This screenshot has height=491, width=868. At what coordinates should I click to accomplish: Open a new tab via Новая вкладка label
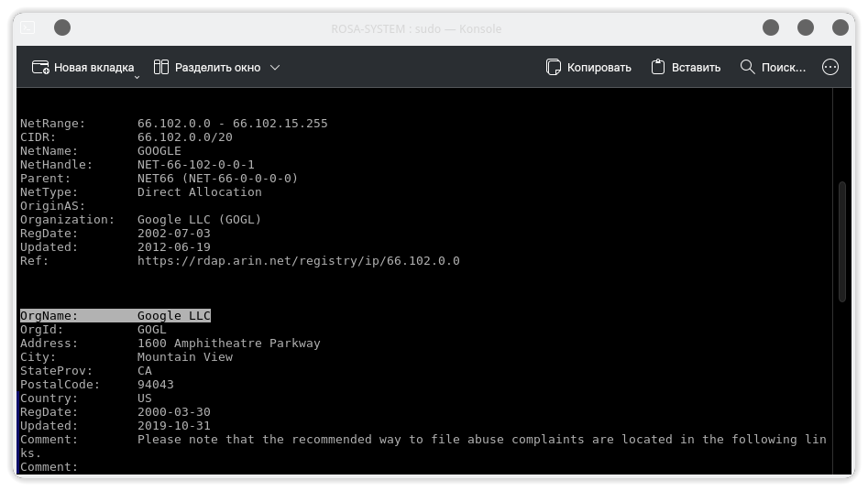[x=93, y=68]
